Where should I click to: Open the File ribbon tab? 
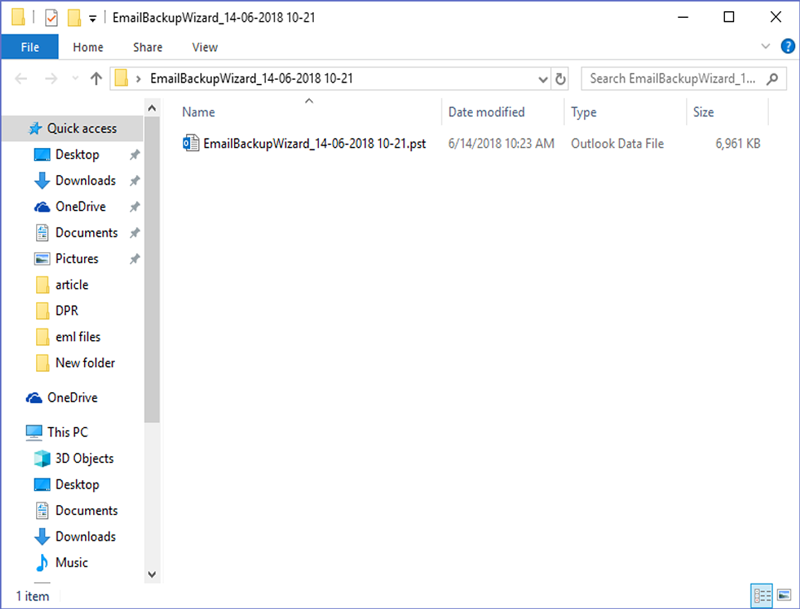pos(30,47)
